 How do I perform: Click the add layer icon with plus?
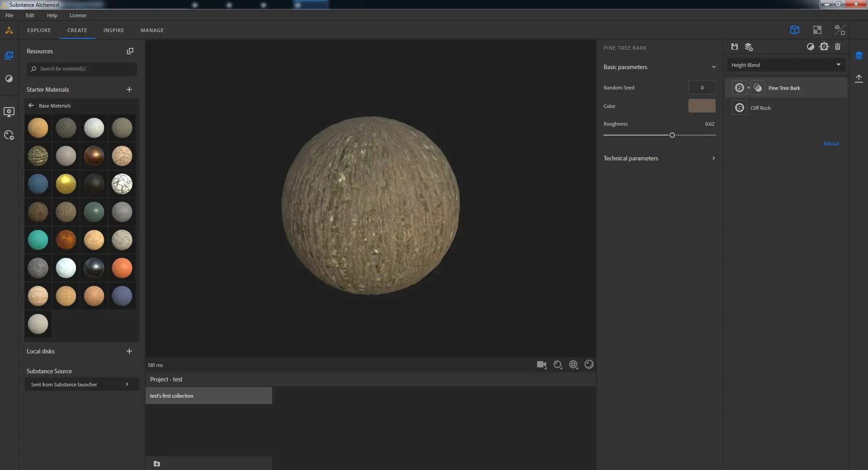pos(749,47)
